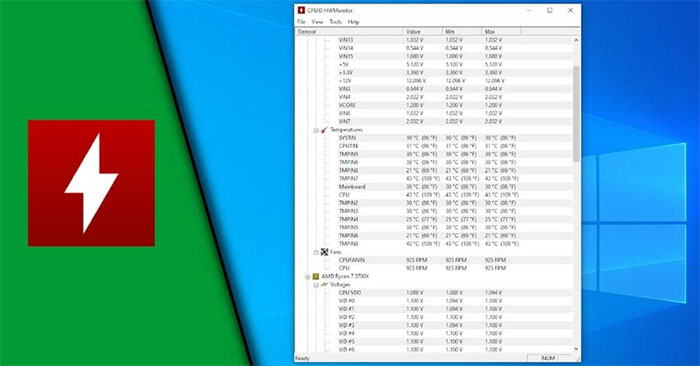Collapse the AMD Ryzen 7 3700X node
The image size is (700, 366).
click(x=308, y=277)
